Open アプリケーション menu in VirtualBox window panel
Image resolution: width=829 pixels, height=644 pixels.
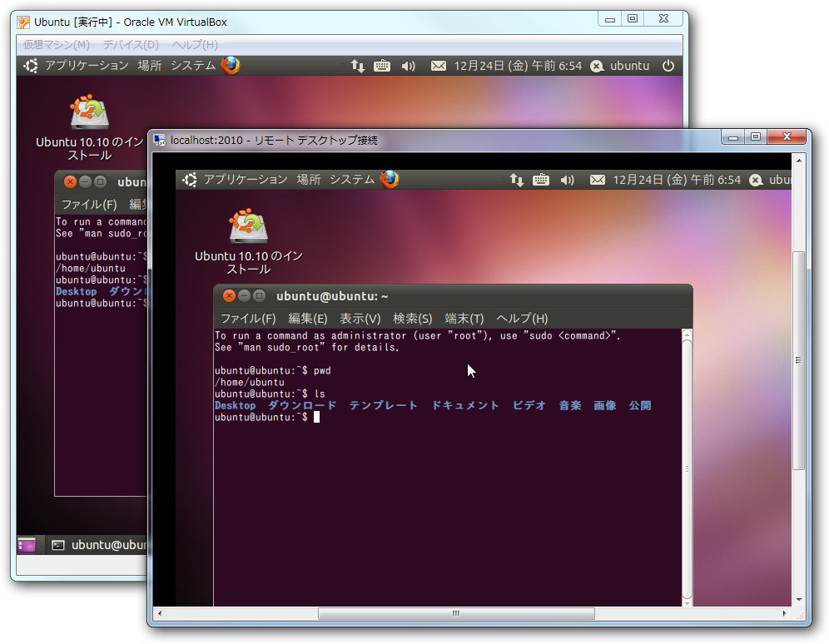[x=87, y=66]
